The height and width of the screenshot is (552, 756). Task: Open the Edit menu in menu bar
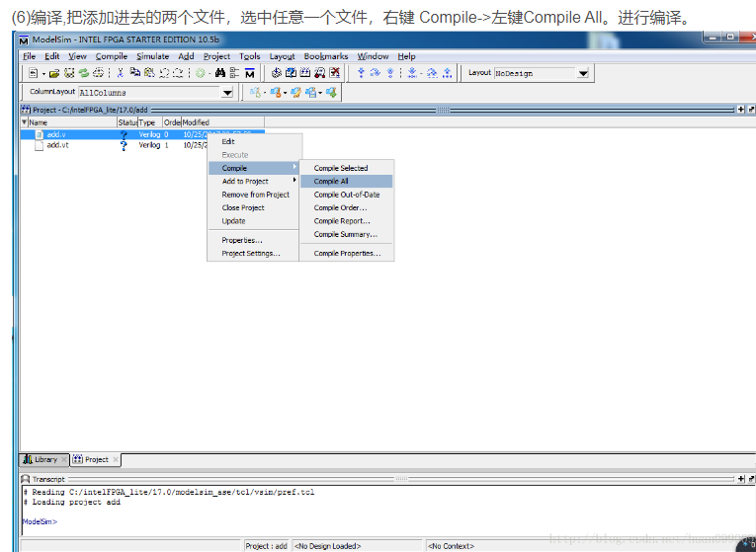[x=52, y=56]
